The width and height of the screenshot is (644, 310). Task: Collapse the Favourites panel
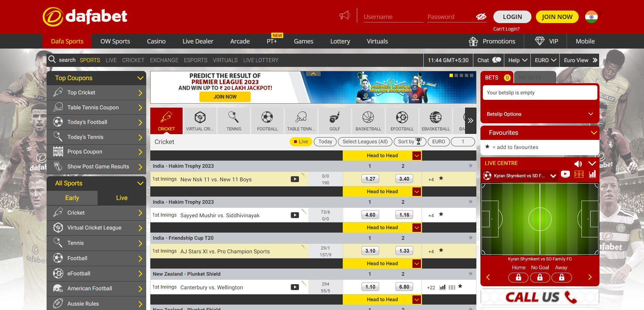594,133
